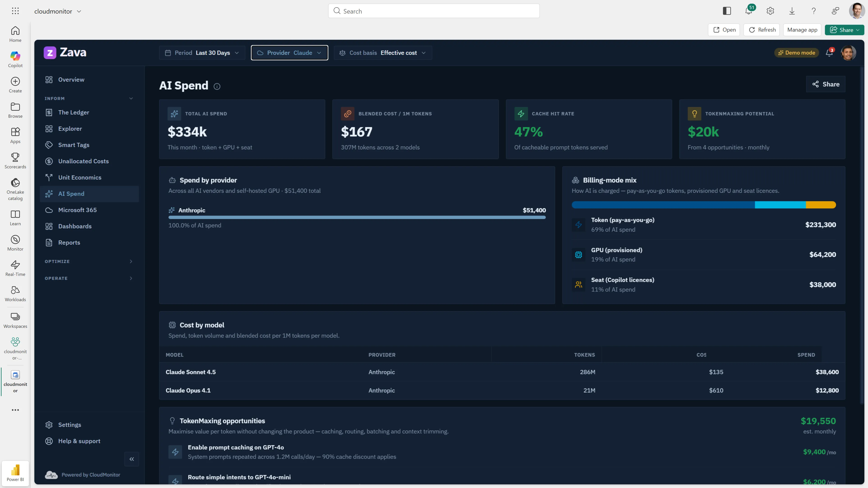The image size is (868, 488).
Task: Click the Powered by CloudMonitor link
Action: pos(83,474)
